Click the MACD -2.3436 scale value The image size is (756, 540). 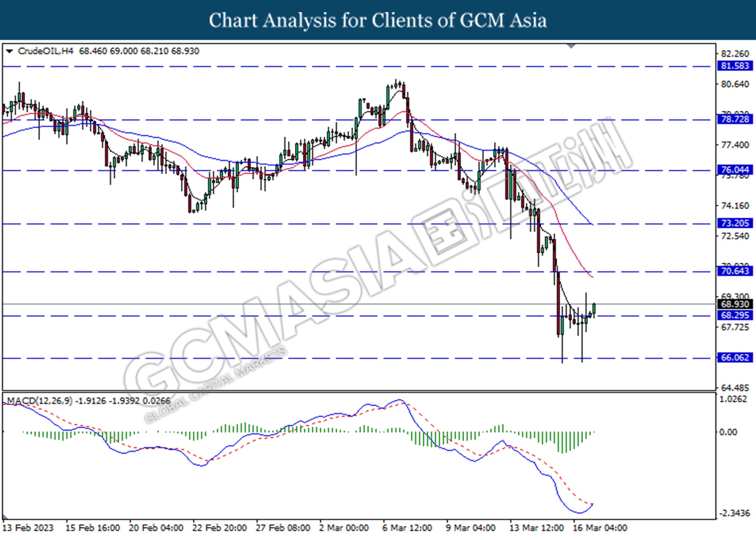(x=734, y=513)
